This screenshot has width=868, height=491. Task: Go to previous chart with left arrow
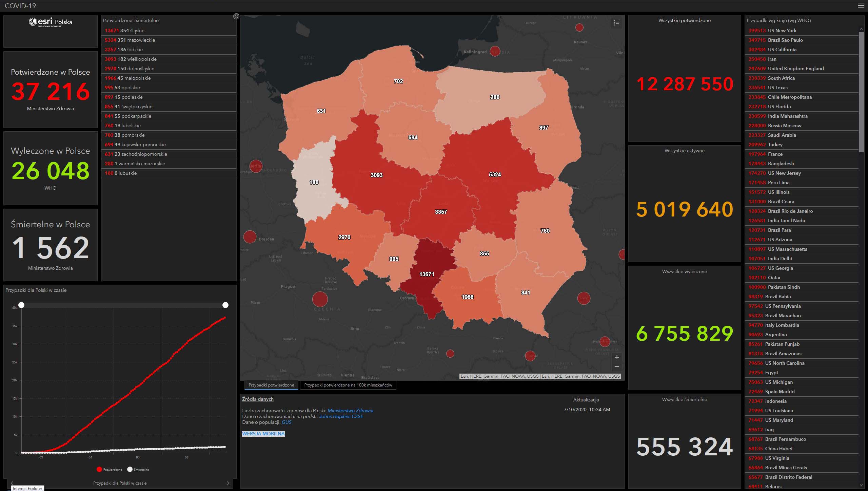(12, 483)
